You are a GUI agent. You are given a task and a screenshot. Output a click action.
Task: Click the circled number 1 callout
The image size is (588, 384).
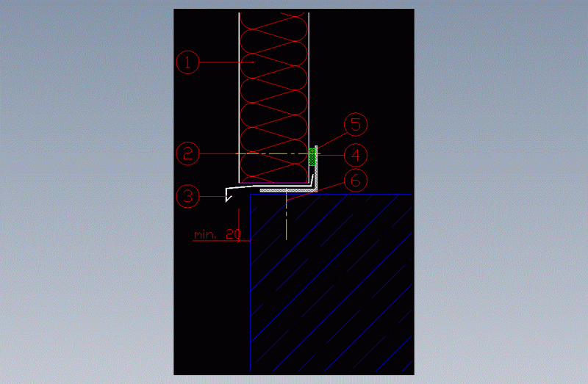(188, 63)
